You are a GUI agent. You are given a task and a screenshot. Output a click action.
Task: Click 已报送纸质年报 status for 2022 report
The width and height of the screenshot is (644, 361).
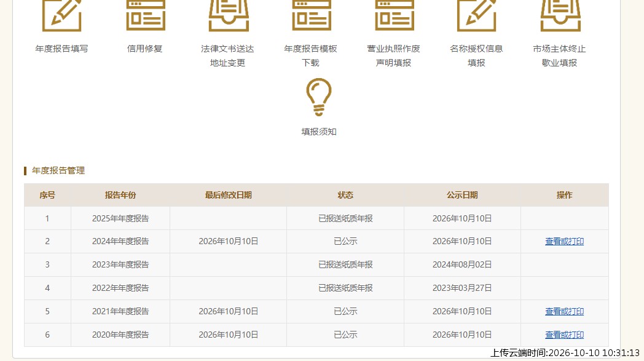click(x=345, y=288)
